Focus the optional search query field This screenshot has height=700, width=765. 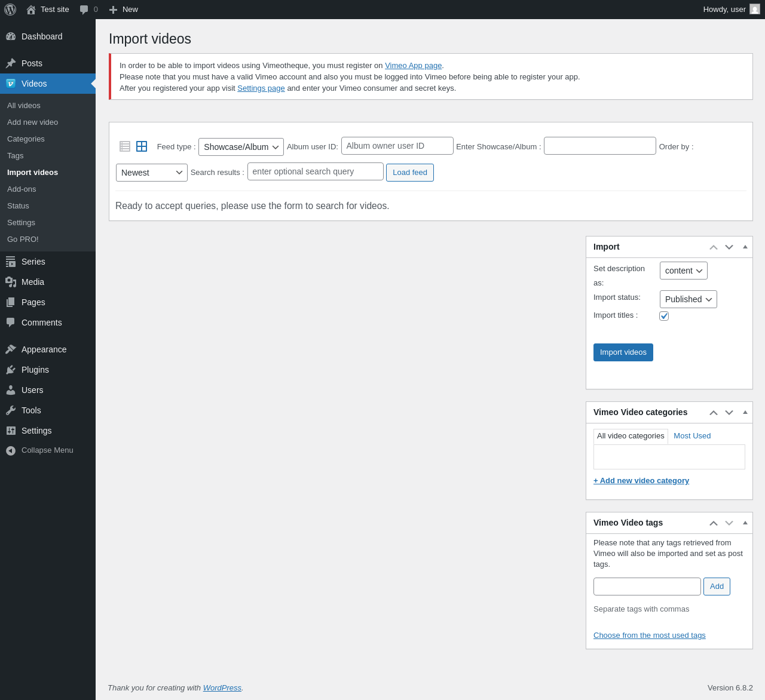316,171
